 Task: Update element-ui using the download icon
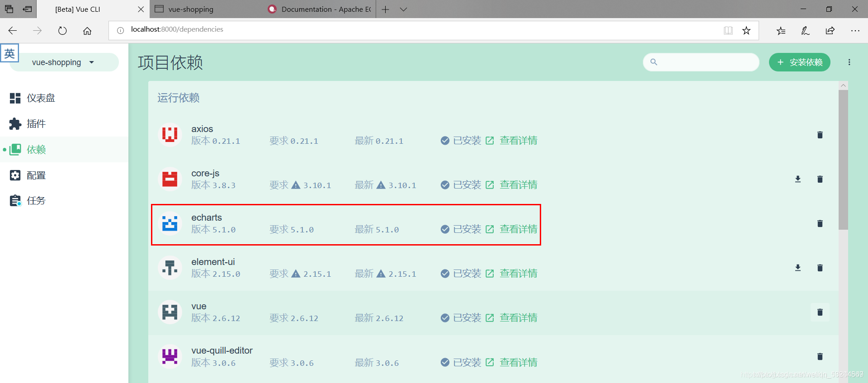pyautogui.click(x=798, y=268)
